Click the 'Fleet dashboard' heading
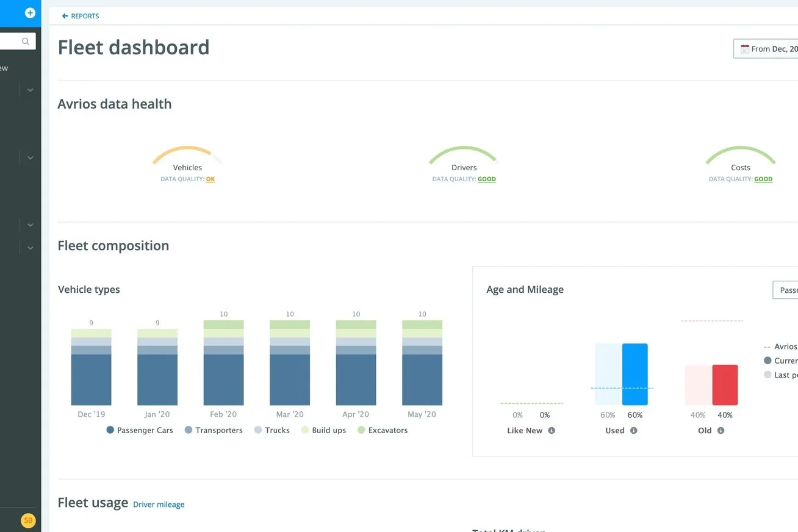 [134, 48]
